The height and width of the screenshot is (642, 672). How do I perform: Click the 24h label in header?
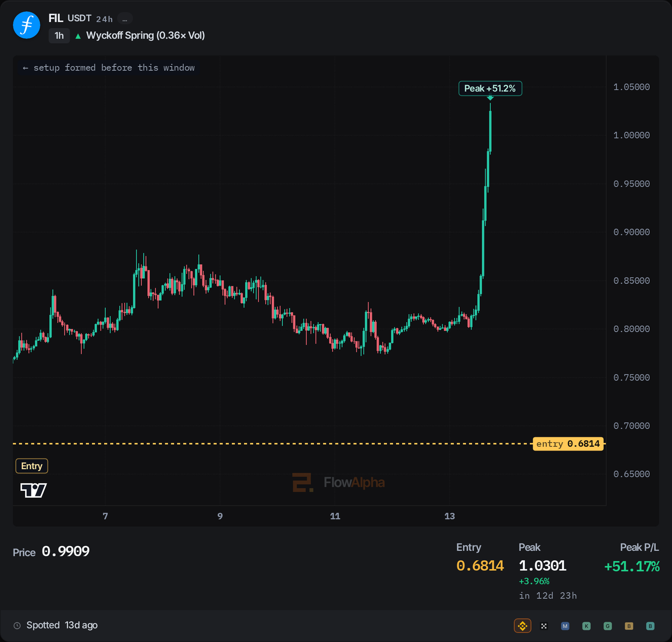pos(104,19)
